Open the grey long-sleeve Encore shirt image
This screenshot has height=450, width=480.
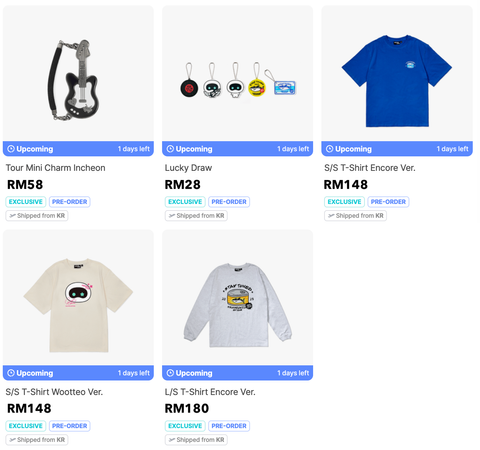pos(237,297)
